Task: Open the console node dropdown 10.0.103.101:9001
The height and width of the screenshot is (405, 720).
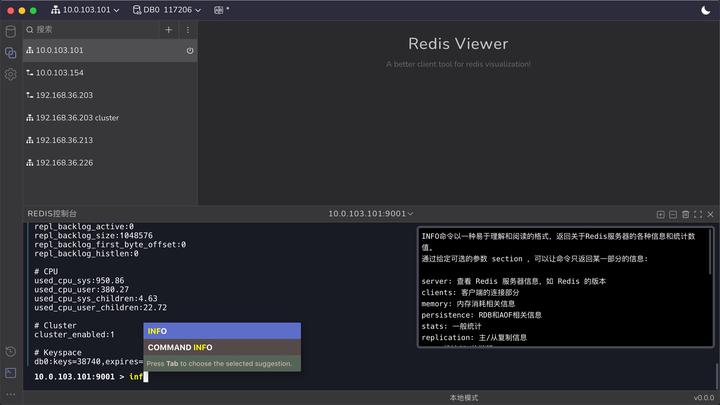Action: pyautogui.click(x=371, y=214)
